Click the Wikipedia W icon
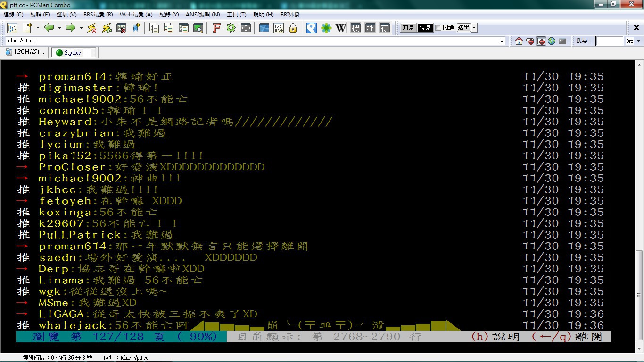Screen dimensions: 644x362 pyautogui.click(x=340, y=28)
